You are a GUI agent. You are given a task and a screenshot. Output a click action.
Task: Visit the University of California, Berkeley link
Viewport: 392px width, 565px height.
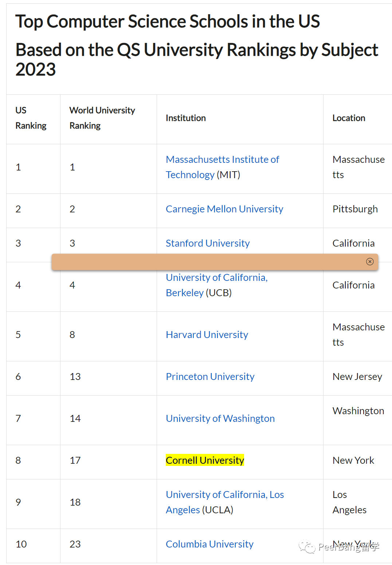coord(217,285)
